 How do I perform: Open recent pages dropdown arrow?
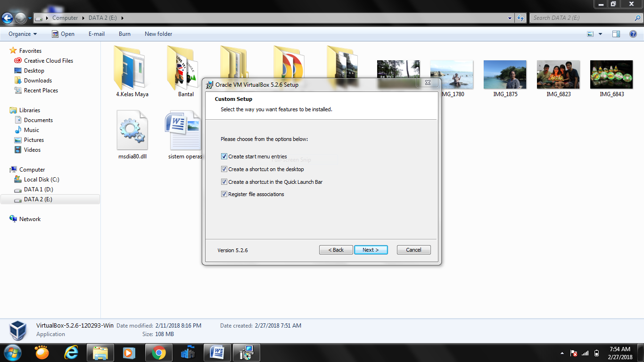(x=30, y=18)
